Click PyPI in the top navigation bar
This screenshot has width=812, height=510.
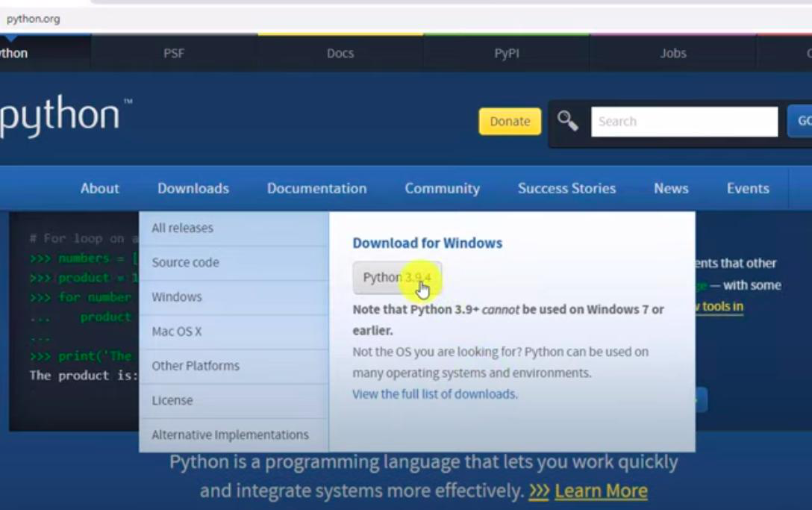tap(505, 53)
